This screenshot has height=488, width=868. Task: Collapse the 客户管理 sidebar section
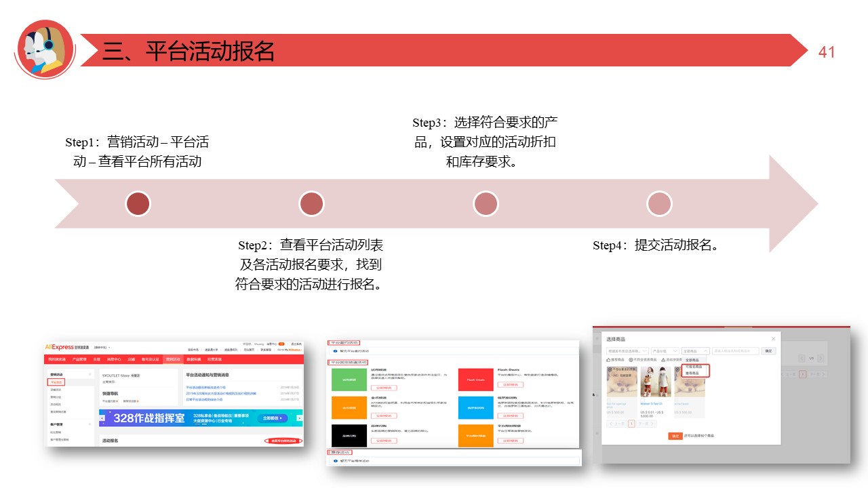[89, 424]
